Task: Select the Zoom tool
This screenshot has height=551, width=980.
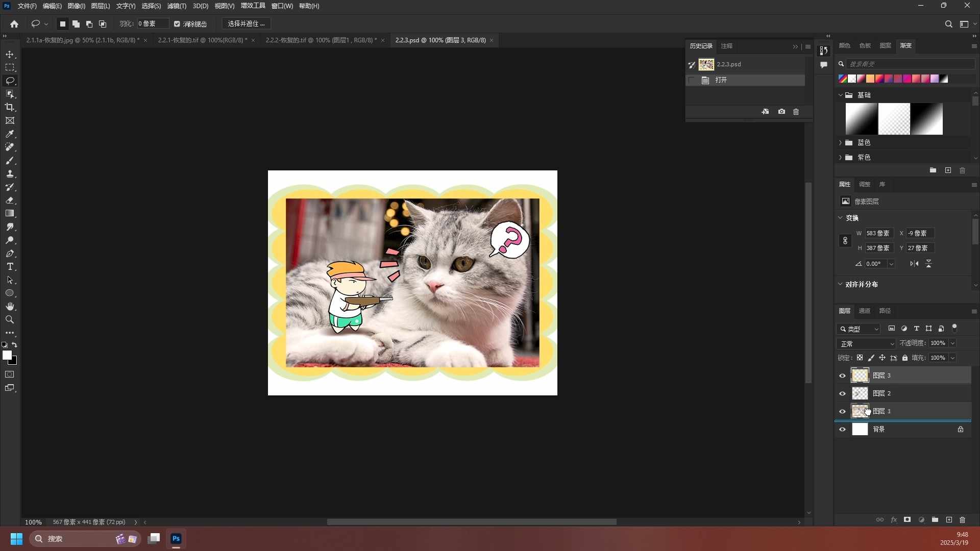Action: point(10,319)
